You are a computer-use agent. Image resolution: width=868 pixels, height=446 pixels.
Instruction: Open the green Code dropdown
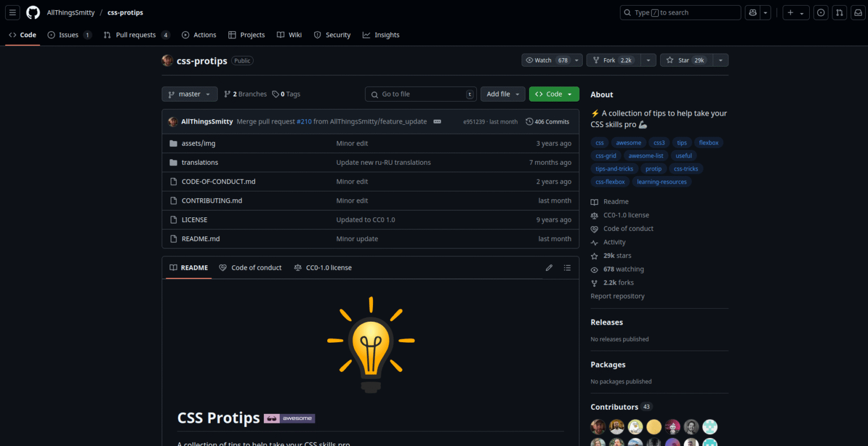click(553, 94)
